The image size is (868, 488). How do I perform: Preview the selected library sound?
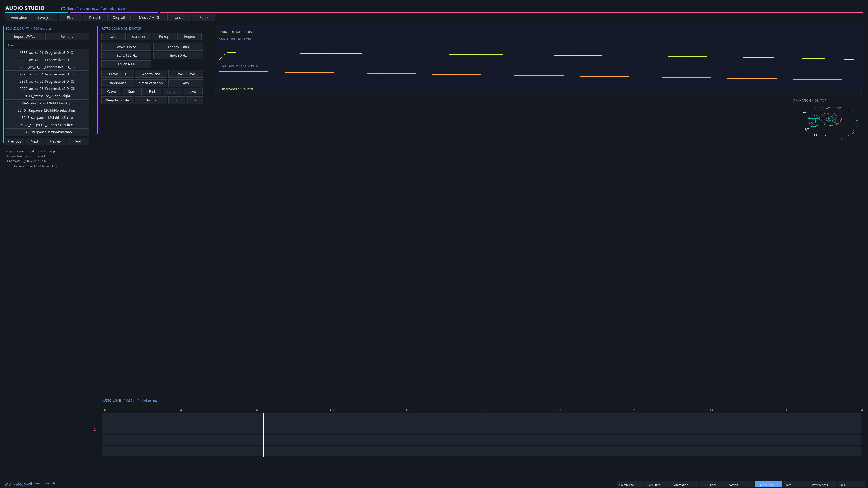[x=55, y=141]
